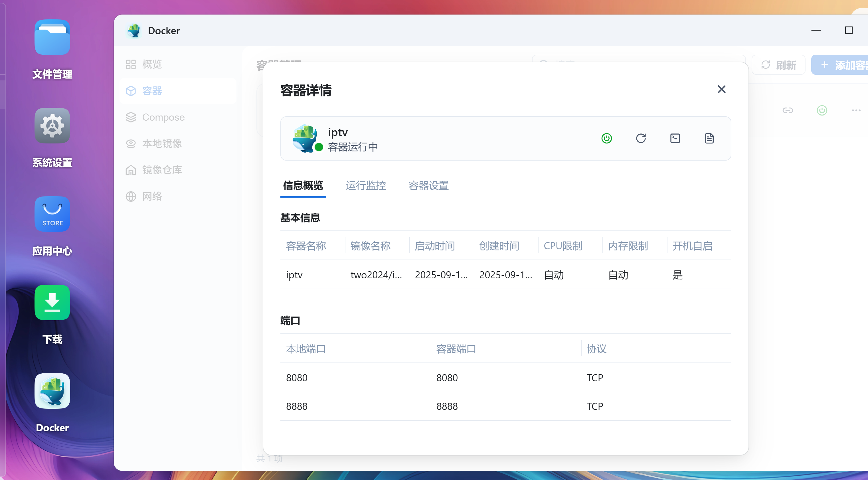Open more actions via three-dot icon
The width and height of the screenshot is (868, 480).
tap(855, 110)
